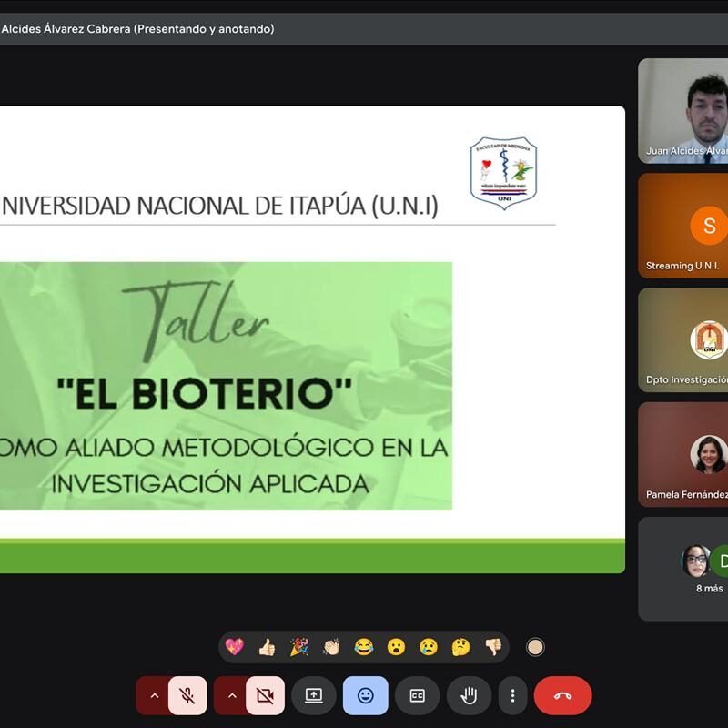
Task: Send the thumbs down reaction
Action: click(493, 647)
